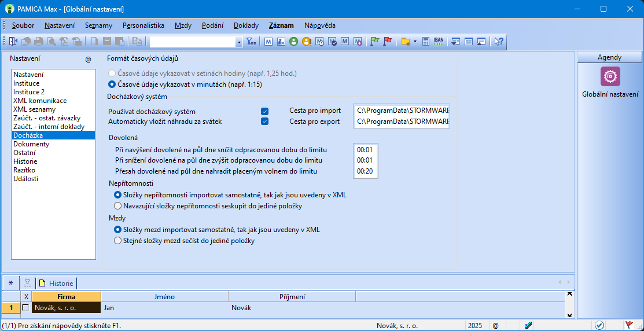Click the 2025 year in status bar
Image resolution: width=644 pixels, height=331 pixels.
click(475, 326)
